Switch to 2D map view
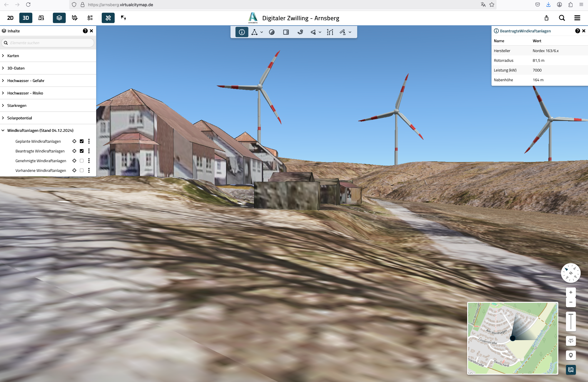This screenshot has width=588, height=382. coord(10,18)
